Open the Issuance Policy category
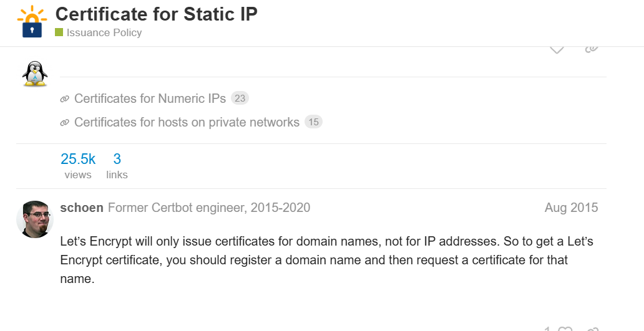The width and height of the screenshot is (644, 331). tap(104, 32)
